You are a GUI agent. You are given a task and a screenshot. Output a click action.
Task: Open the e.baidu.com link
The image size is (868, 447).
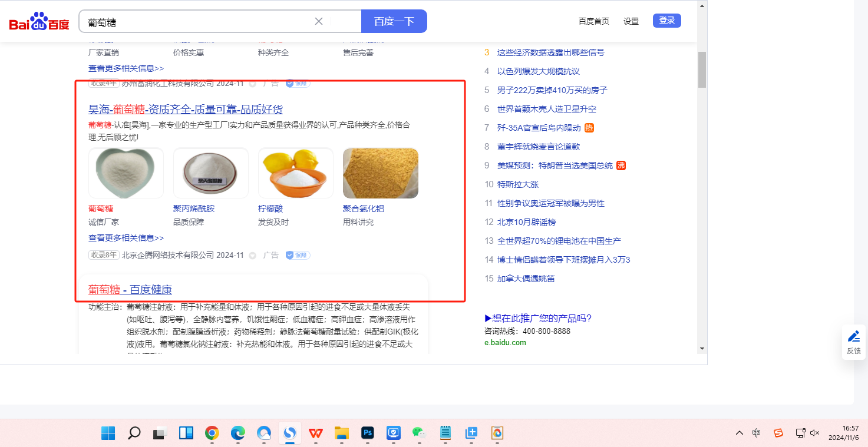coord(505,343)
